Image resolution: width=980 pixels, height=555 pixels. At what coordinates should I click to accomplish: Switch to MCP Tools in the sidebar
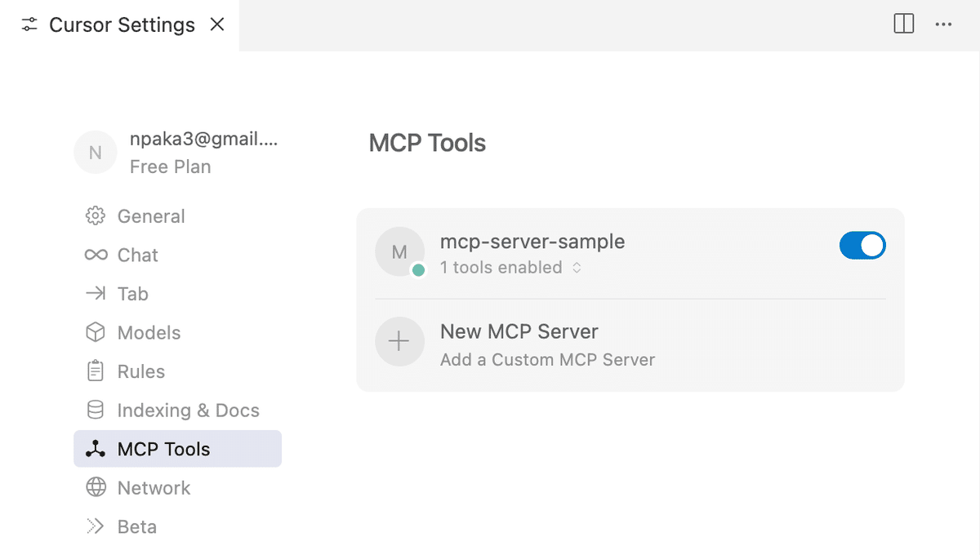[x=163, y=448]
